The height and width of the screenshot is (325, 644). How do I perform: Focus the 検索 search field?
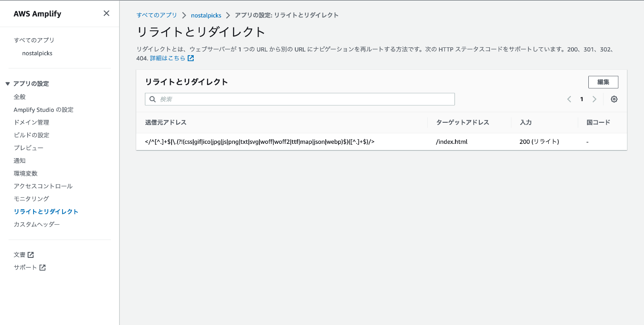click(x=300, y=99)
